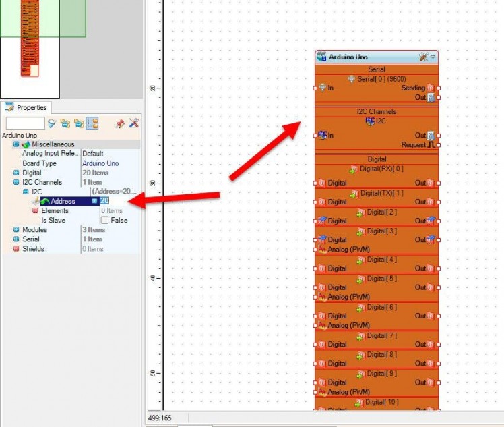Click the I2C Request clock pin icon
The image size is (504, 427).
coord(431,145)
